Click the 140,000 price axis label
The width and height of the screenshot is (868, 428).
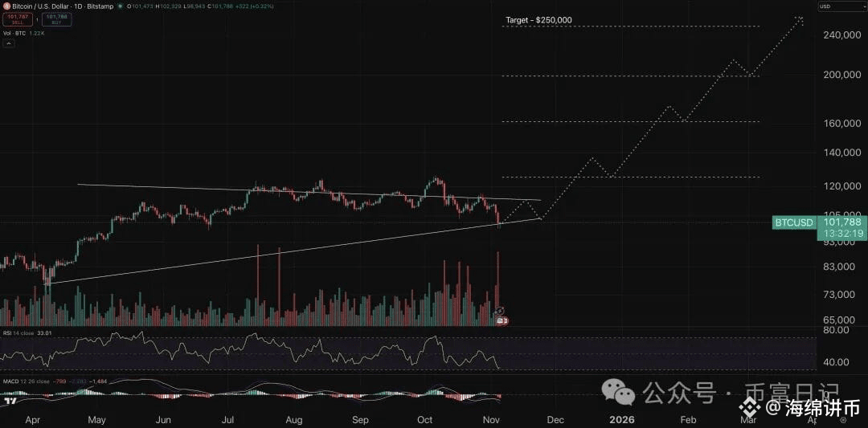pos(842,153)
